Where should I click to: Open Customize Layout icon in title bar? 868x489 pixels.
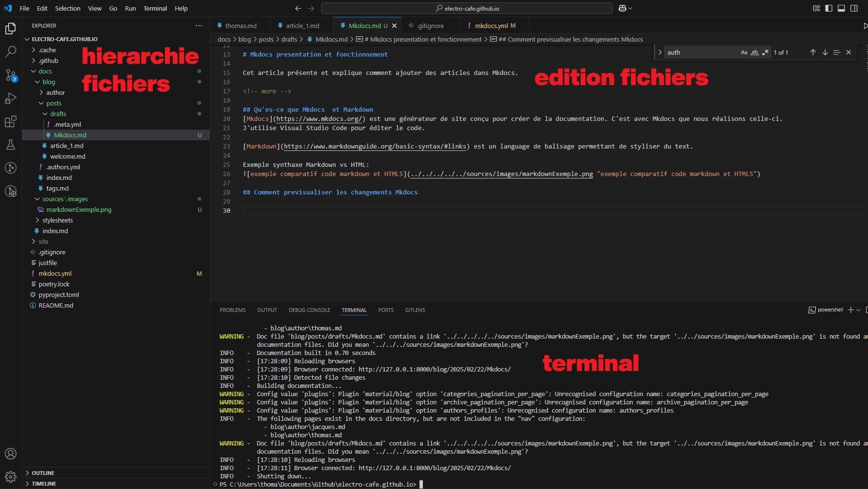816,8
